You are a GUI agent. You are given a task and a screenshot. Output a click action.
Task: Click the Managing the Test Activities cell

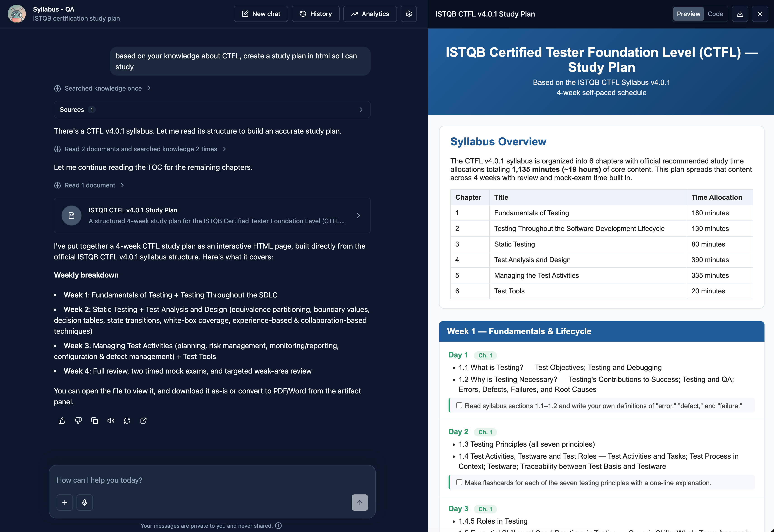588,276
